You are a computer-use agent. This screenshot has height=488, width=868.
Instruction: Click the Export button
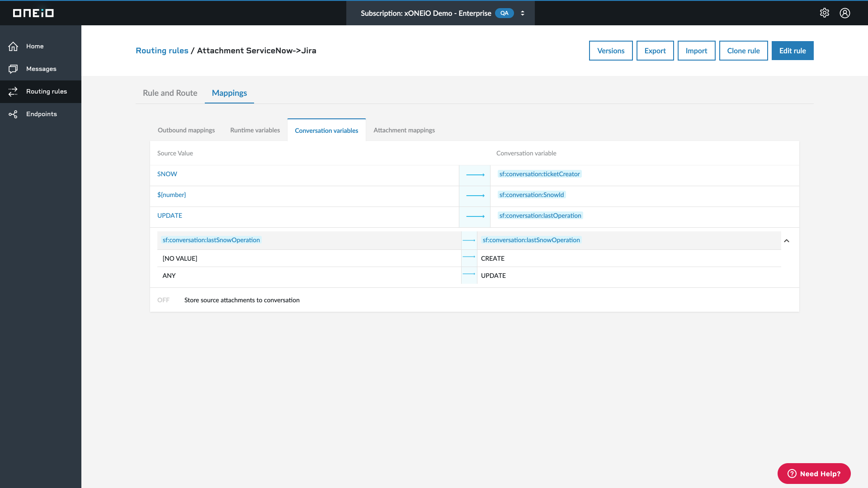pos(655,51)
